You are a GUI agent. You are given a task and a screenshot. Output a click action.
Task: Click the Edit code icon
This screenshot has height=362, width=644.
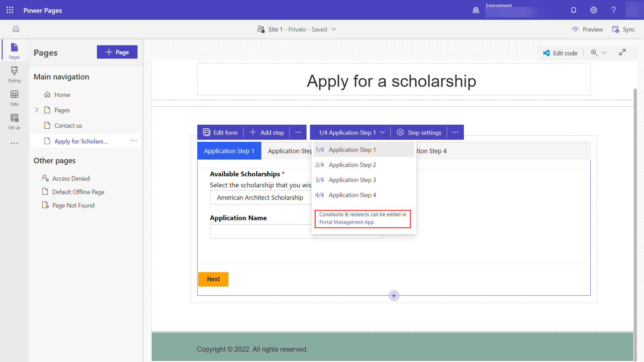click(547, 52)
